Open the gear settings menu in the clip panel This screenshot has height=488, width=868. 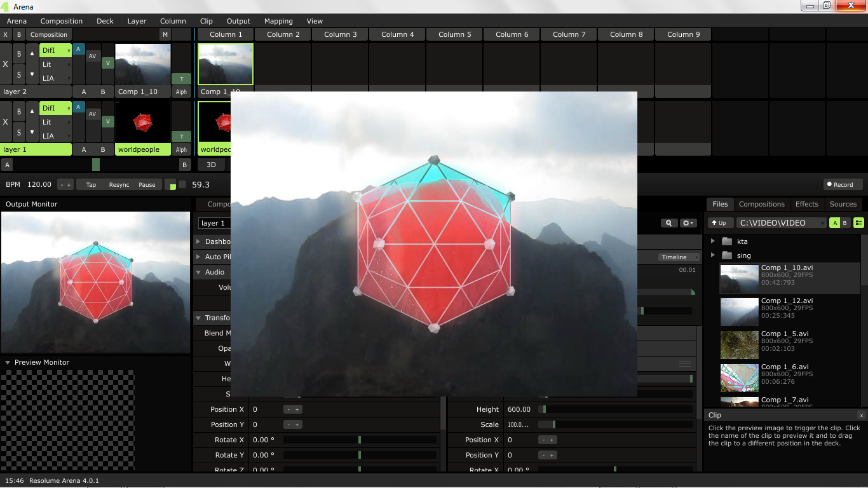(x=688, y=223)
